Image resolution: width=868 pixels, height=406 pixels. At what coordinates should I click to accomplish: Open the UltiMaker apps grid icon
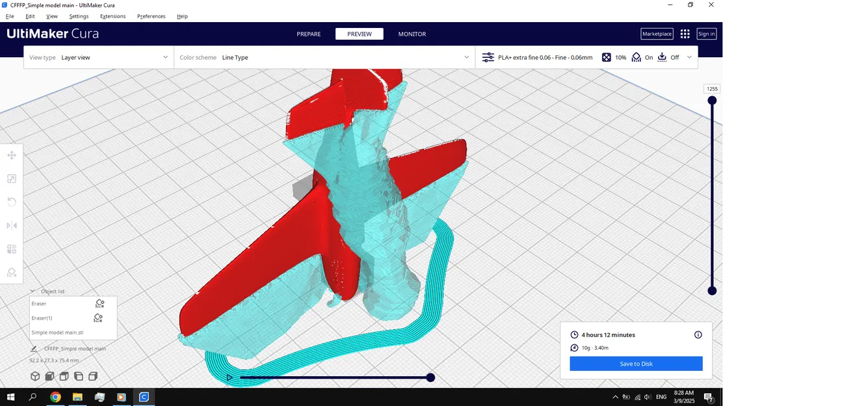coord(685,34)
